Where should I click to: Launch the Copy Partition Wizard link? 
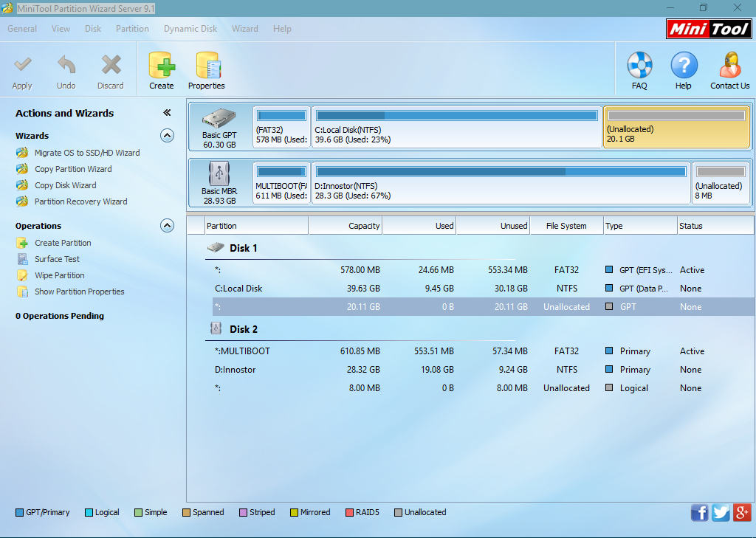[x=73, y=169]
